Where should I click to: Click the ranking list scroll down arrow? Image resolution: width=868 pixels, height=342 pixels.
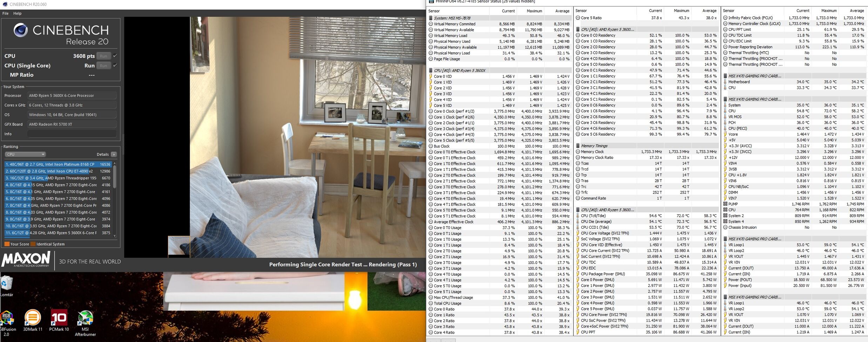(115, 236)
